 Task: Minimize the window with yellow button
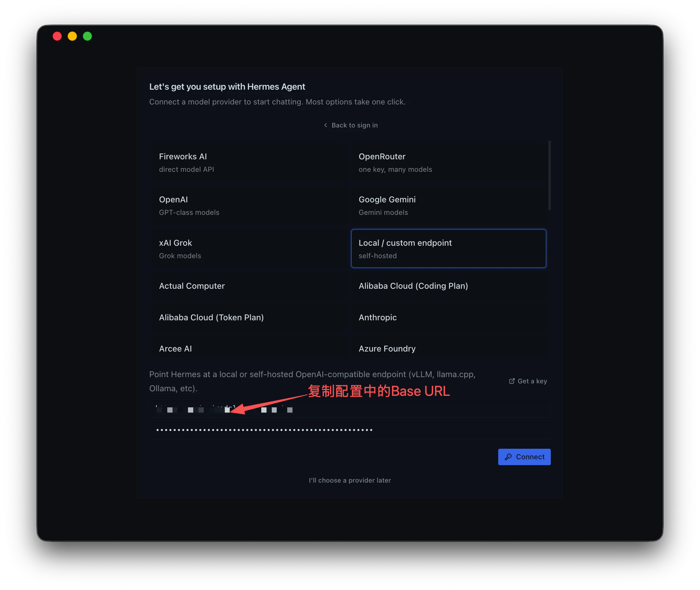pos(72,36)
